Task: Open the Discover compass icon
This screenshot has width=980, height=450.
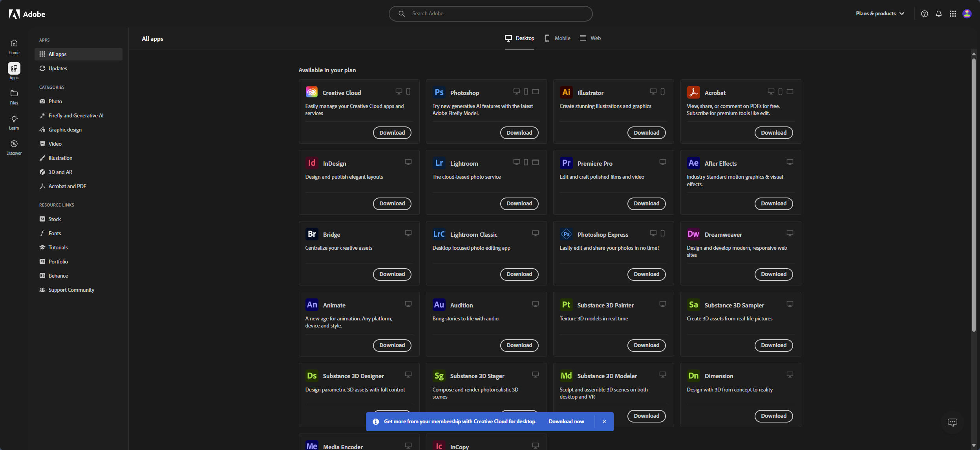Action: coord(14,144)
